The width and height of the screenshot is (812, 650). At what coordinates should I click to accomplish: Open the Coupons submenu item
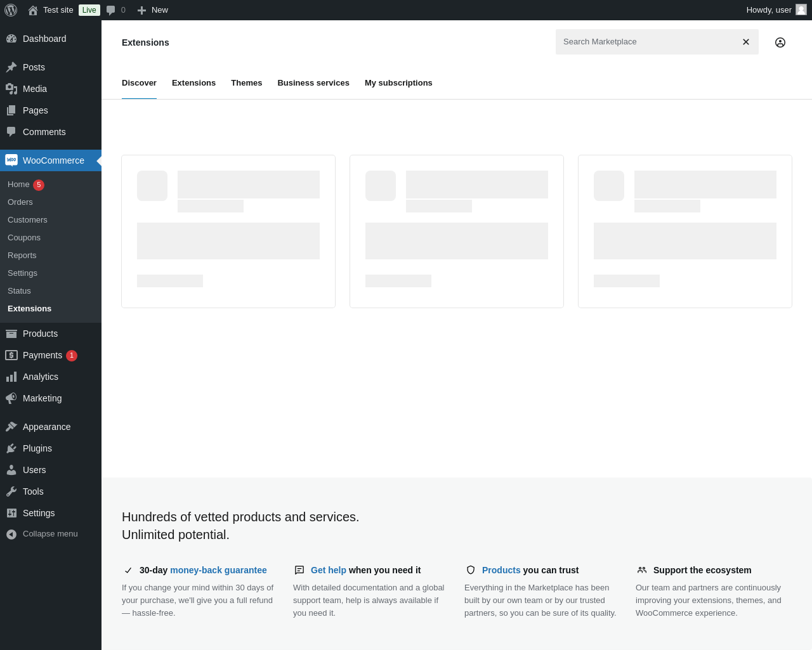(x=24, y=238)
